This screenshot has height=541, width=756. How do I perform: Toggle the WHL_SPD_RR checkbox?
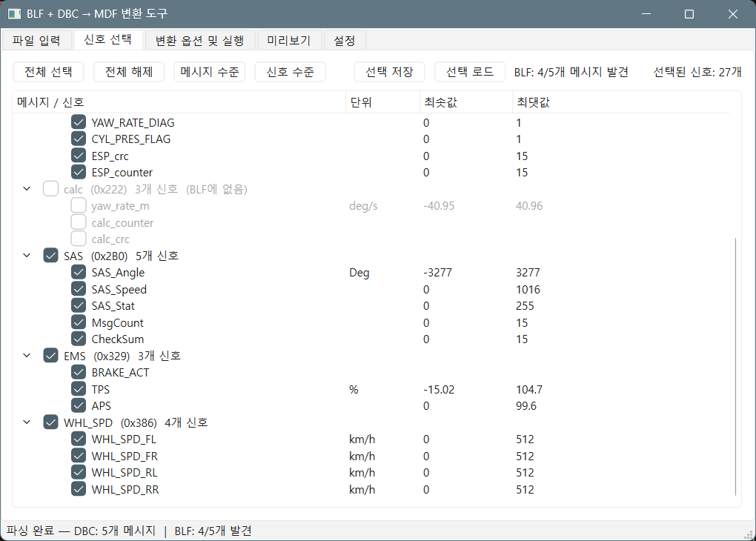click(x=79, y=489)
